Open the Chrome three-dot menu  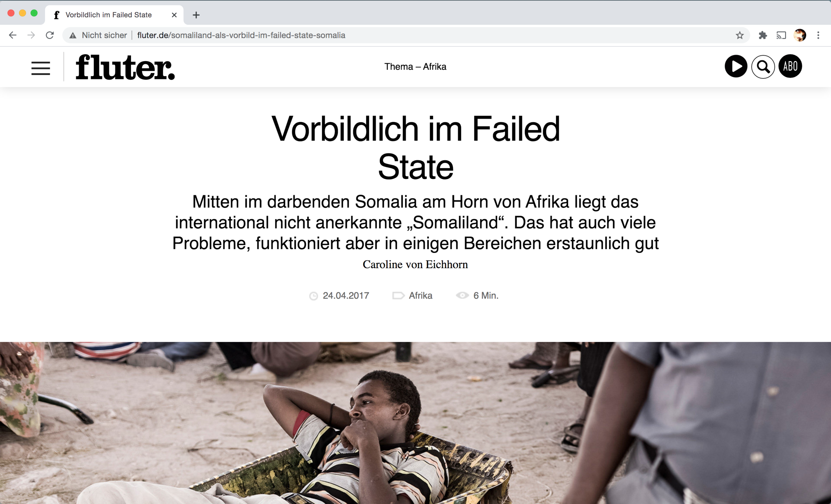click(818, 35)
